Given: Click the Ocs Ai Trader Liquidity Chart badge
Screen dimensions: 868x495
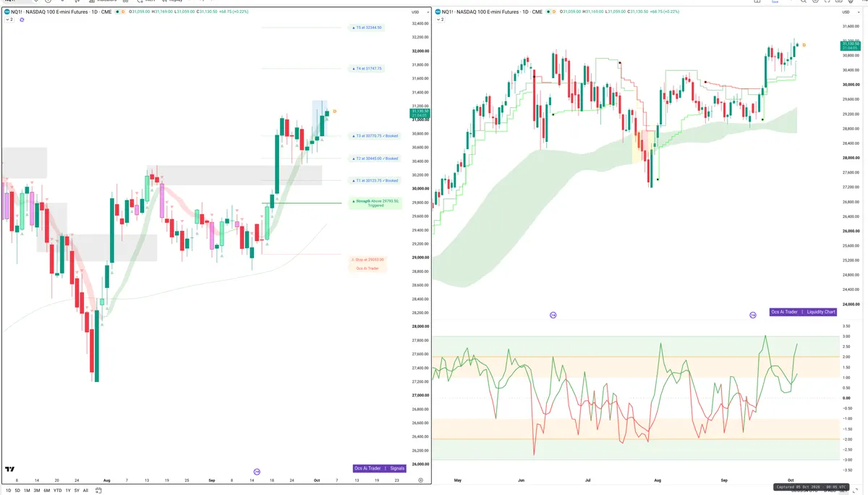Looking at the screenshot, I should coord(804,312).
